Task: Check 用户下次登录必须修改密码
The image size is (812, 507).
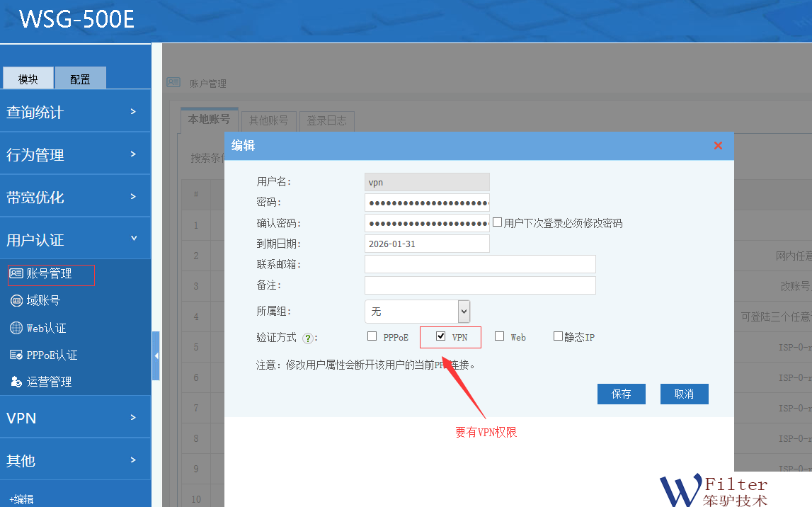Action: tap(498, 222)
